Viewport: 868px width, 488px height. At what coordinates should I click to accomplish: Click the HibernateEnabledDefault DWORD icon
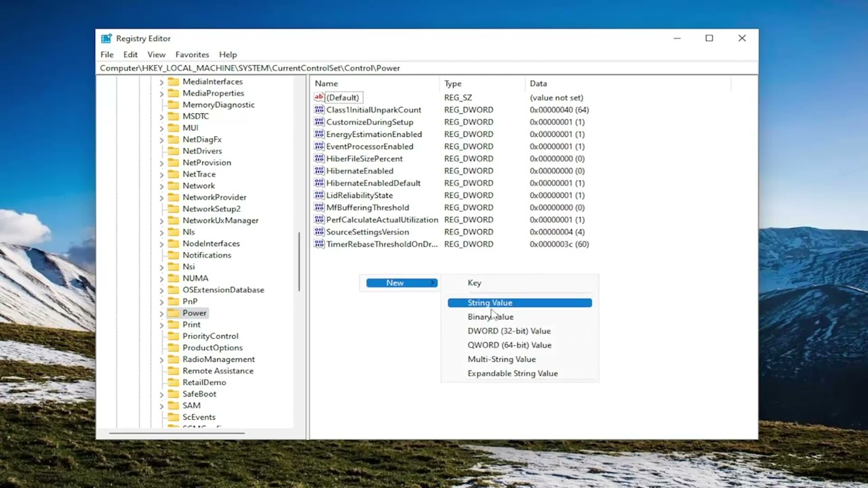point(319,183)
